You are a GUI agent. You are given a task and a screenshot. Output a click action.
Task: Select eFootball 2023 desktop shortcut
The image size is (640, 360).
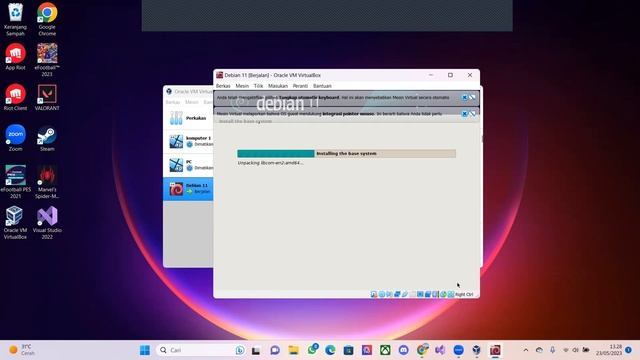point(47,60)
